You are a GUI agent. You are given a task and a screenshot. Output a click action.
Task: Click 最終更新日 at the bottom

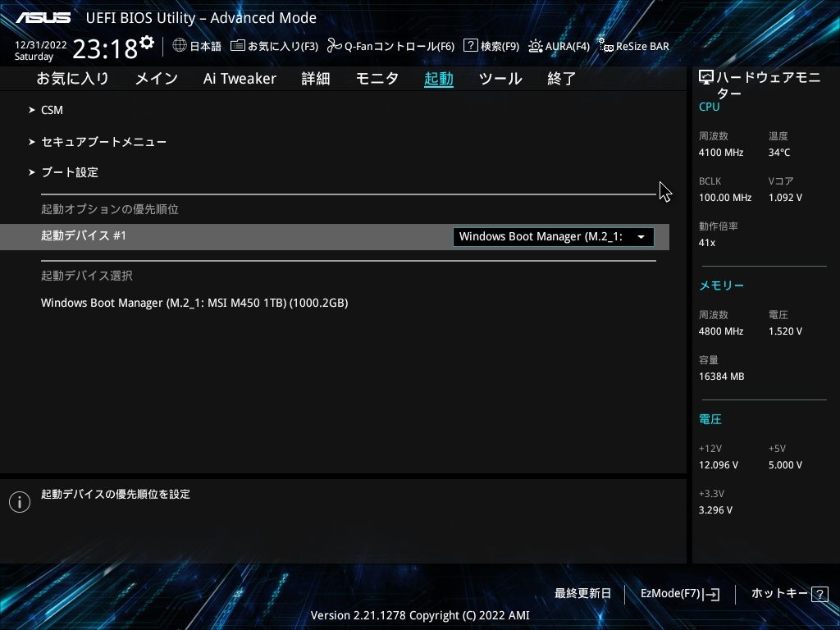point(582,594)
